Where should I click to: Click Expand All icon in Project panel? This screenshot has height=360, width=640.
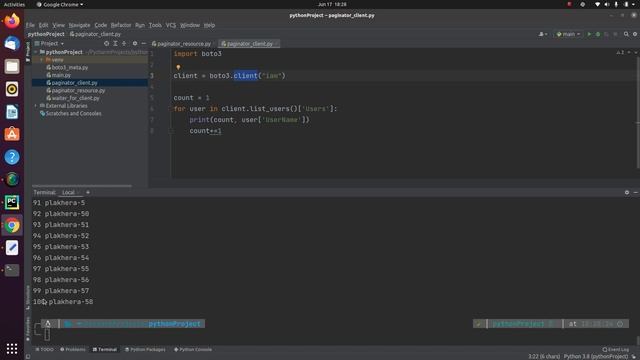pos(116,43)
